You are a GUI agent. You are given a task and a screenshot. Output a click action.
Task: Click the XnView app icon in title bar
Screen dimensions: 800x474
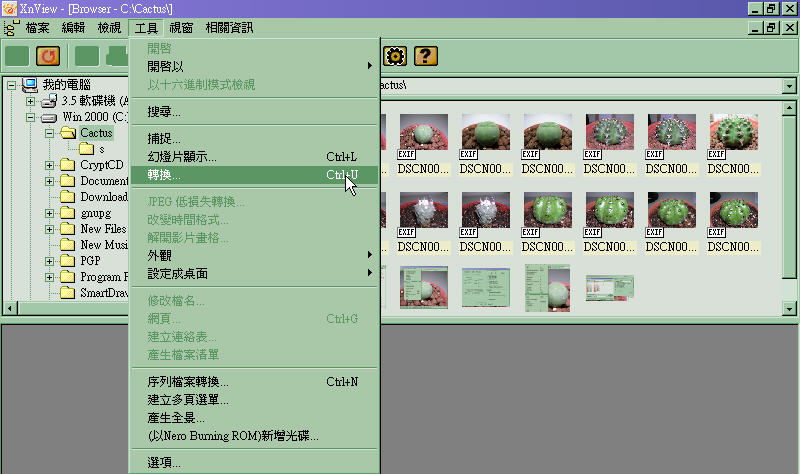[x=9, y=9]
